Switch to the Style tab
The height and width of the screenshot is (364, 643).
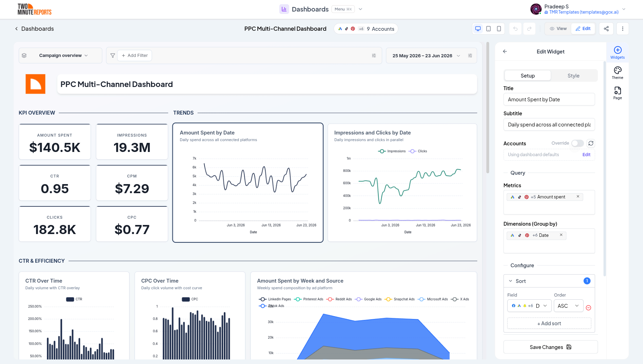pos(573,76)
